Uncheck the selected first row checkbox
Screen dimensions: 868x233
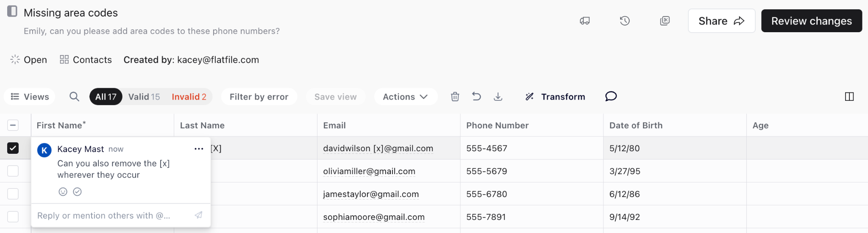pyautogui.click(x=13, y=148)
